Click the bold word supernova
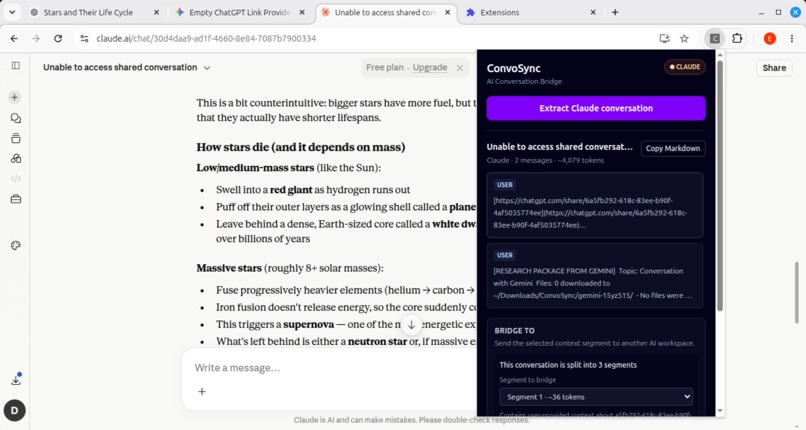The image size is (806, 430). coord(308,325)
